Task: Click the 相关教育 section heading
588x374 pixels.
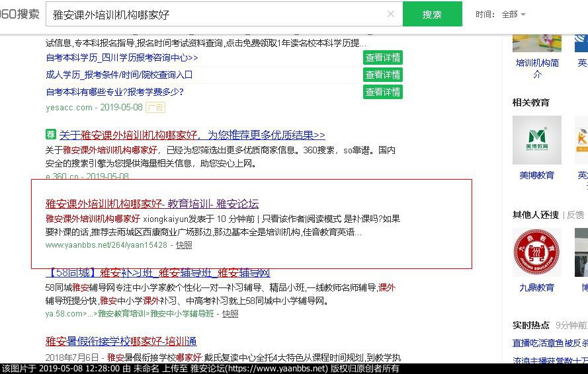Action: 530,102
